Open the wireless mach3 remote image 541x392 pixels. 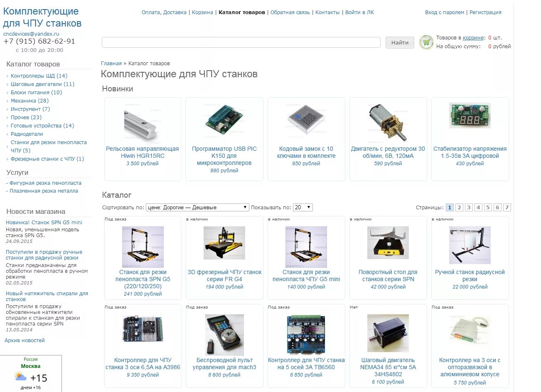[224, 335]
